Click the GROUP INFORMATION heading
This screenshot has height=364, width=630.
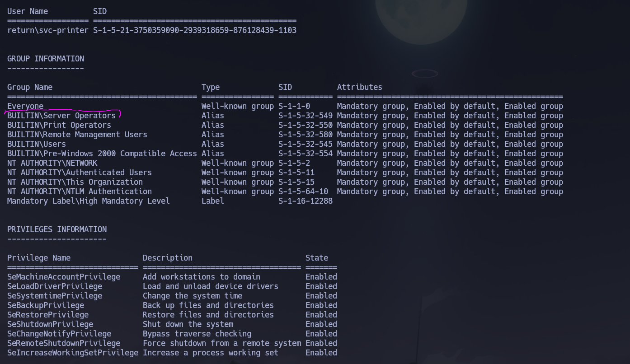[45, 59]
